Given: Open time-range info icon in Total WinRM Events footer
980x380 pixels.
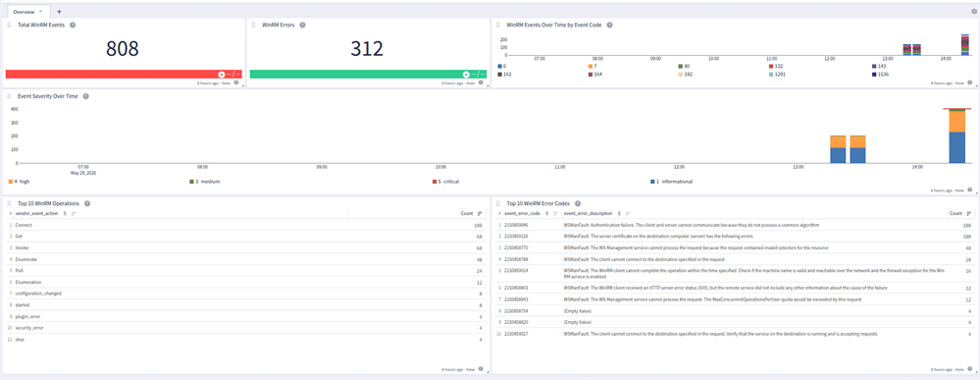Looking at the screenshot, I should 236,82.
